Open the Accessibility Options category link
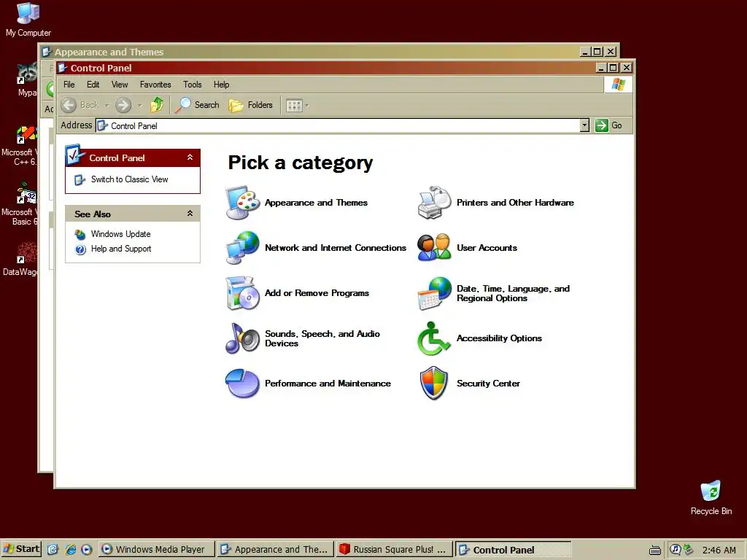Image resolution: width=747 pixels, height=560 pixels. point(499,338)
